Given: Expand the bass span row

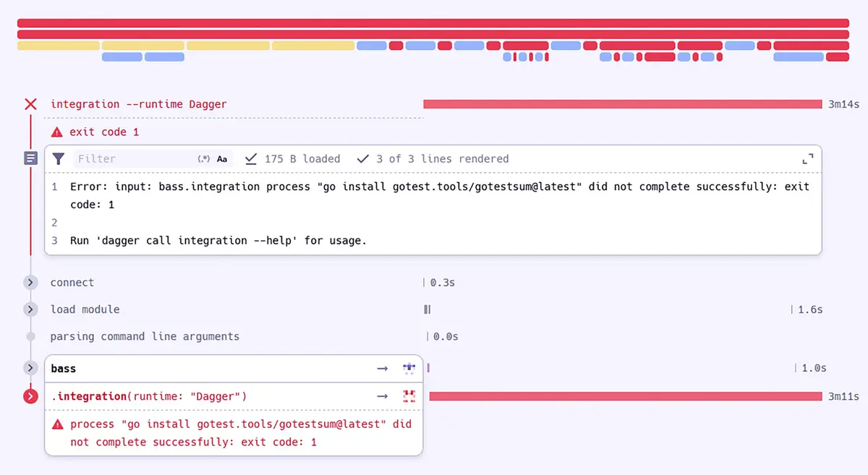Looking at the screenshot, I should tap(30, 368).
